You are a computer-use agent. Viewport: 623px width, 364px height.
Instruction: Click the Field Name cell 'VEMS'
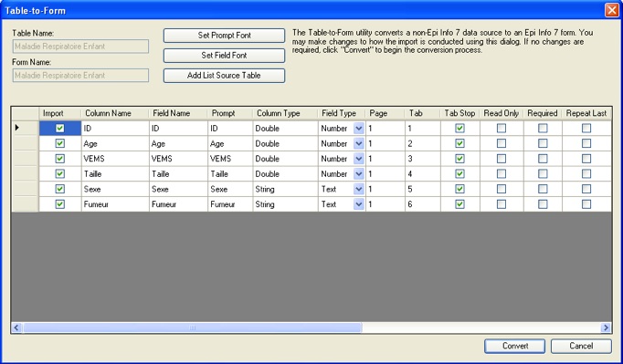coord(178,159)
